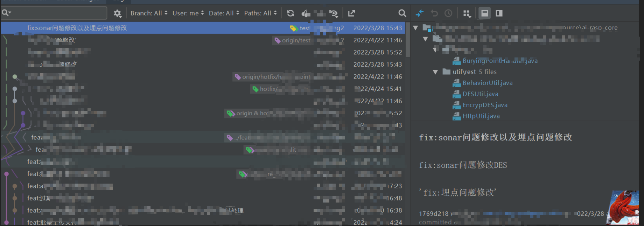
Task: Click BehaviorUtil.java file icon
Action: click(x=456, y=83)
